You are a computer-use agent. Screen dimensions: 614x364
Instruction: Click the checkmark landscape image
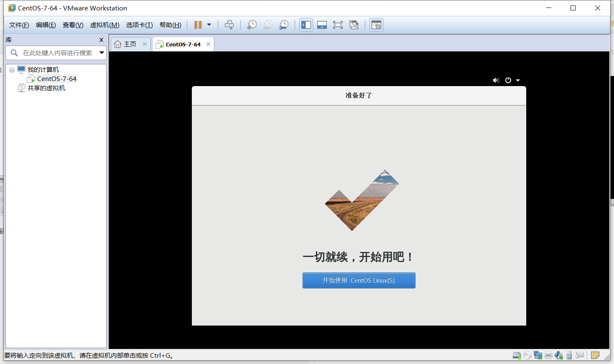pos(362,200)
